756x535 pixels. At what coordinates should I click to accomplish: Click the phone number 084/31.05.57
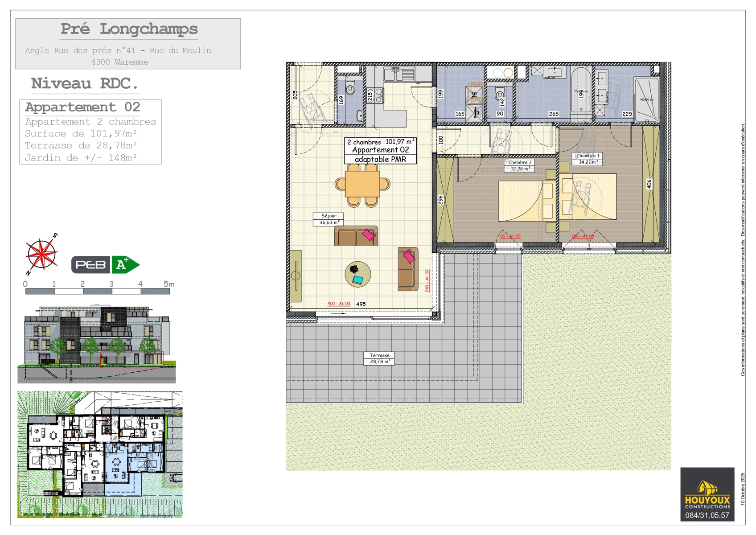[x=707, y=515]
